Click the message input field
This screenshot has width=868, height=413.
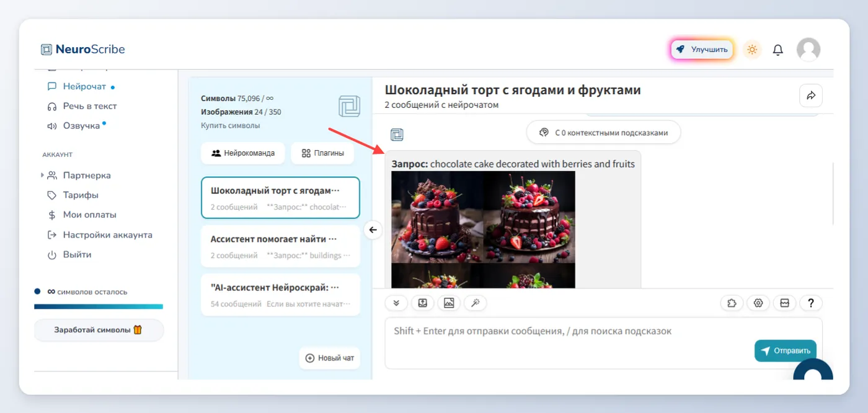click(567, 342)
